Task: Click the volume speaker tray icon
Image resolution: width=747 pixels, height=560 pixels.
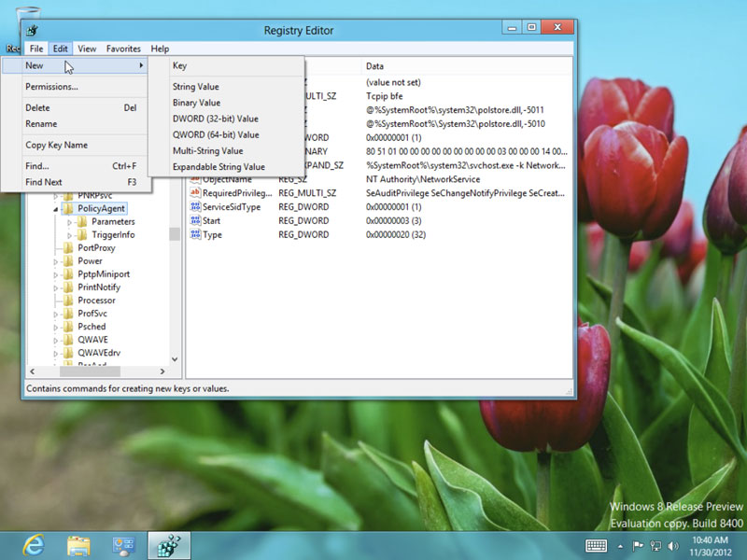Action: coord(674,545)
